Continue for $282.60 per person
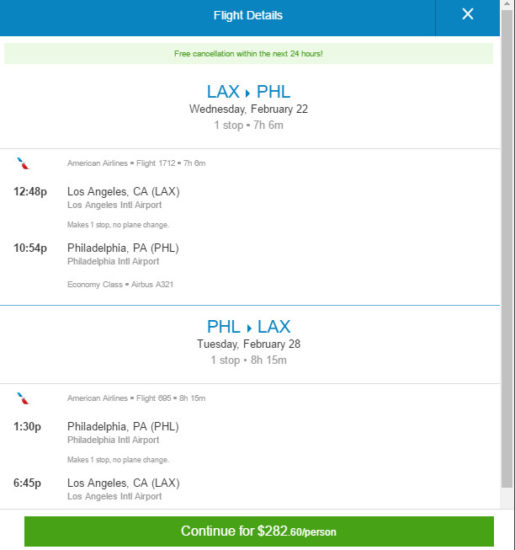The width and height of the screenshot is (515, 550). click(x=259, y=531)
